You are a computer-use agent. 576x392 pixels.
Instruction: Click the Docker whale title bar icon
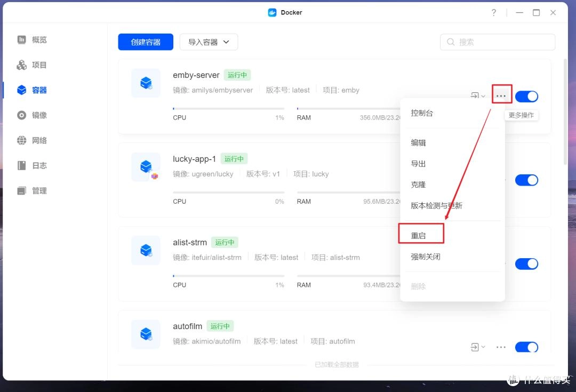(x=272, y=12)
